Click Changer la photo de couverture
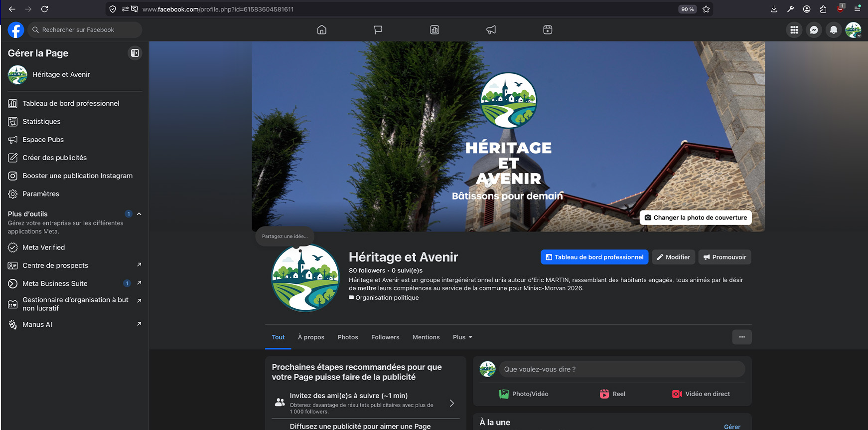Viewport: 868px width, 430px height. tap(696, 217)
